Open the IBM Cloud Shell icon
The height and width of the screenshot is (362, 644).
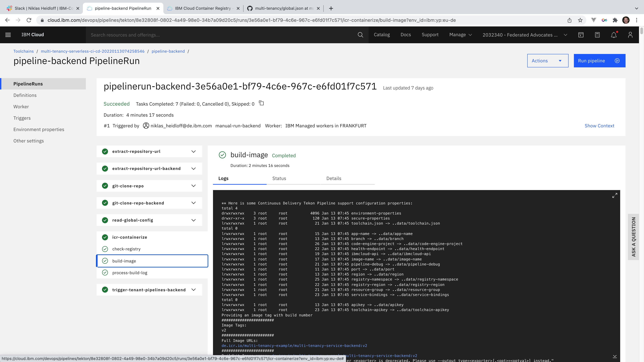pos(581,35)
